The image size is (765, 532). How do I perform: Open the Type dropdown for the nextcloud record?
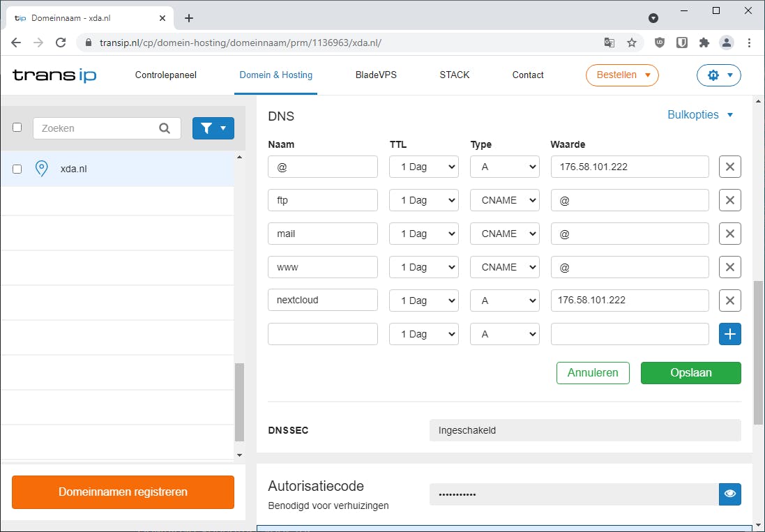(504, 301)
